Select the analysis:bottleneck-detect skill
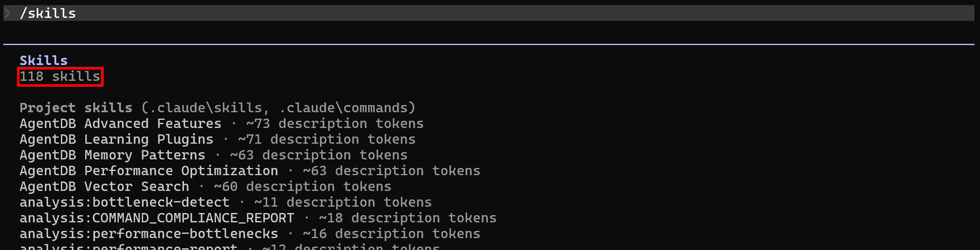 coord(124,202)
